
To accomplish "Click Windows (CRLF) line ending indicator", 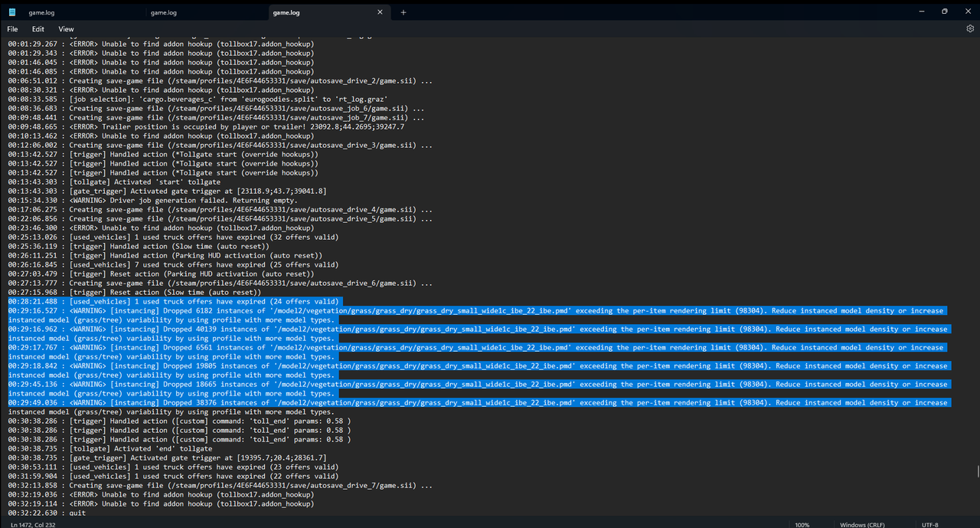I will (x=862, y=524).
